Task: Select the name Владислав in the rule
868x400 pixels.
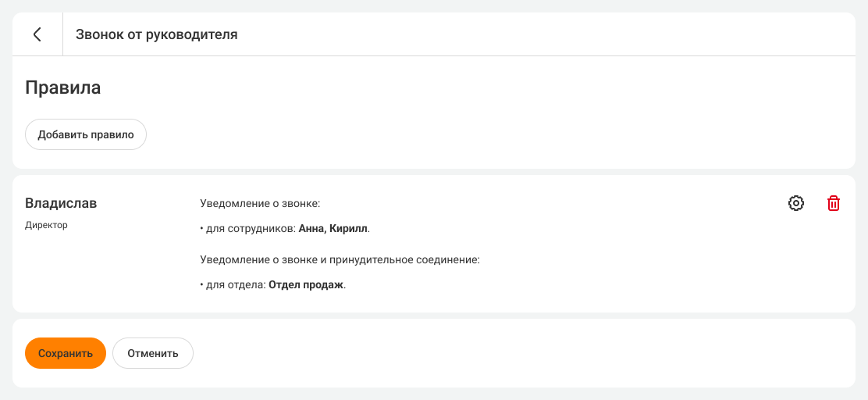Action: 62,203
